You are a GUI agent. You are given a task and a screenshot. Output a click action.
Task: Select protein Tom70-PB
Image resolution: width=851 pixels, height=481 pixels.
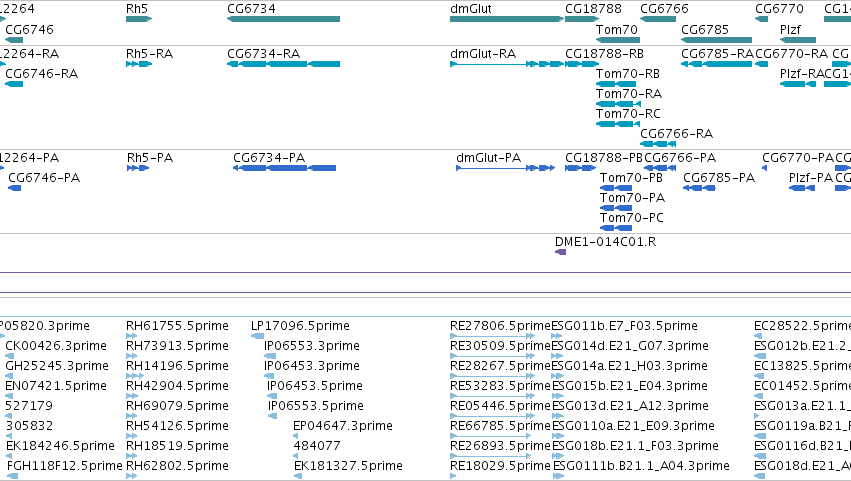pyautogui.click(x=616, y=188)
